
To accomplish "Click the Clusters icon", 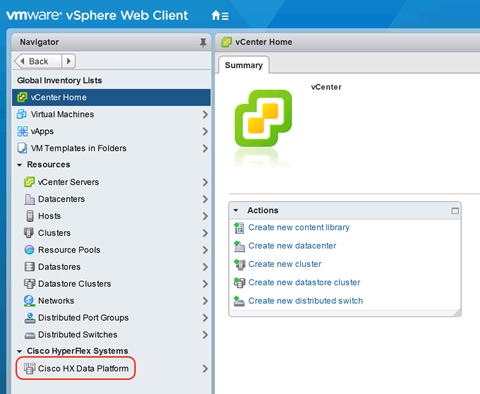I will [29, 233].
